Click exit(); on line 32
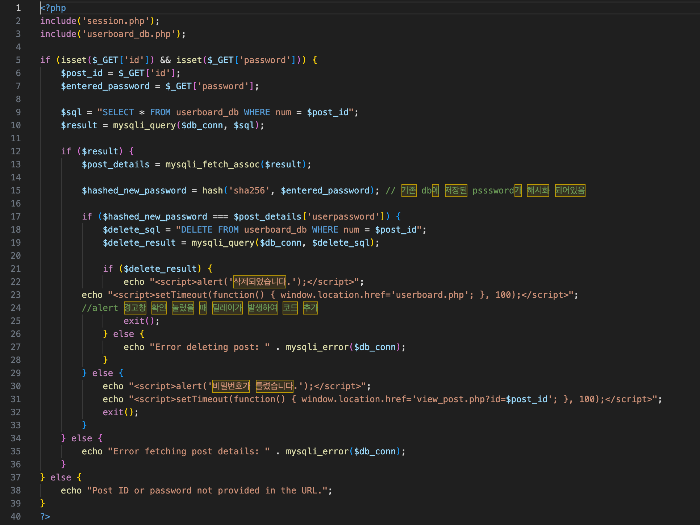Image resolution: width=700 pixels, height=525 pixels. pyautogui.click(x=121, y=412)
